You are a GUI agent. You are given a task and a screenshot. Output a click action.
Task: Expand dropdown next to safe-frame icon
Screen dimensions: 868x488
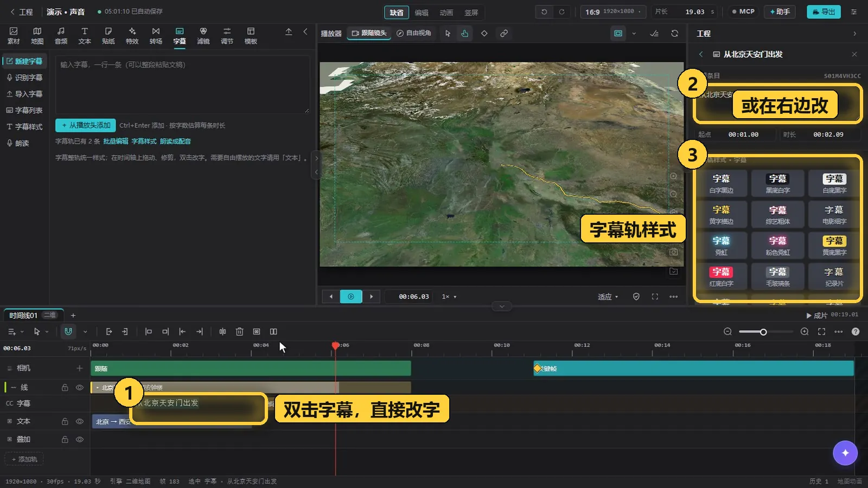pyautogui.click(x=634, y=33)
